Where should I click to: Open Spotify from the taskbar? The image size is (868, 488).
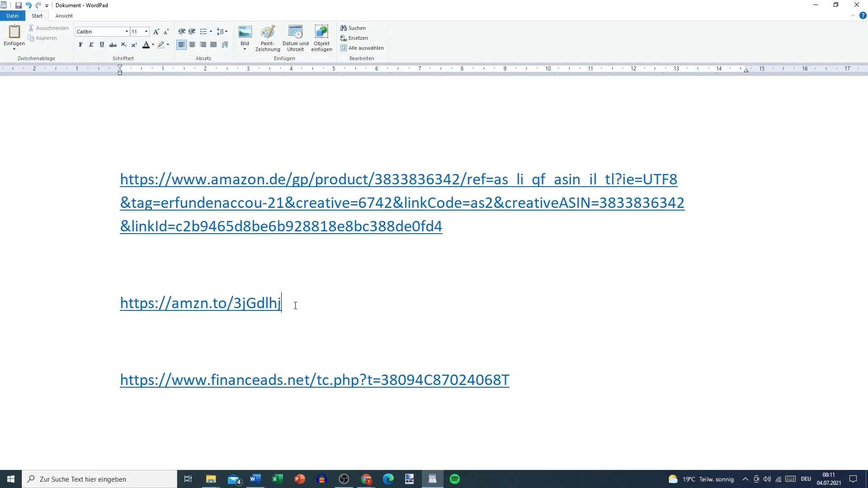pyautogui.click(x=455, y=479)
